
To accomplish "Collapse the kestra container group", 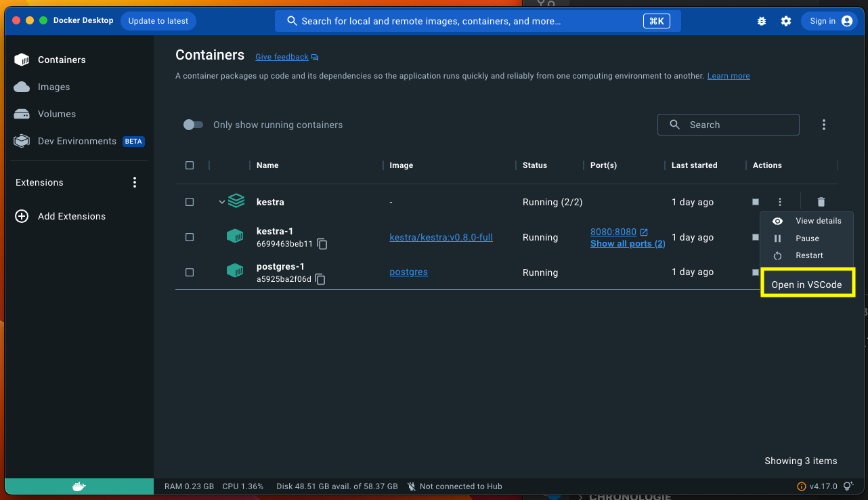I will tap(221, 201).
